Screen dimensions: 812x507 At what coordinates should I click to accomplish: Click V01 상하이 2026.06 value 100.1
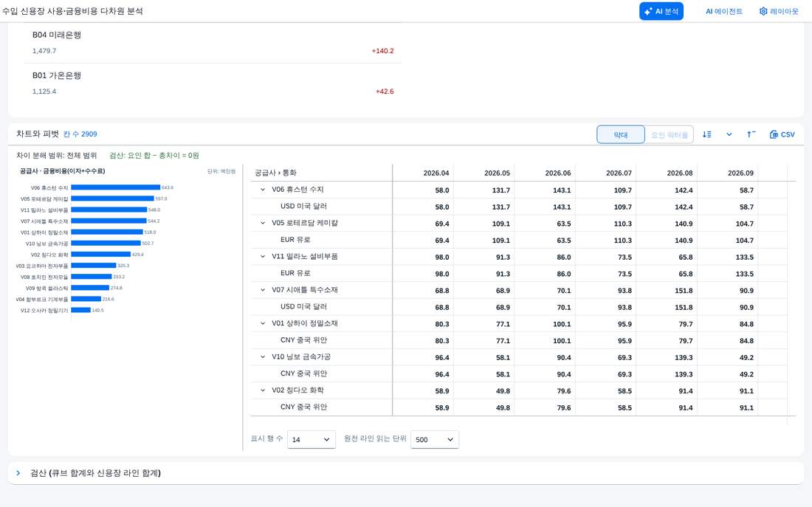click(562, 324)
